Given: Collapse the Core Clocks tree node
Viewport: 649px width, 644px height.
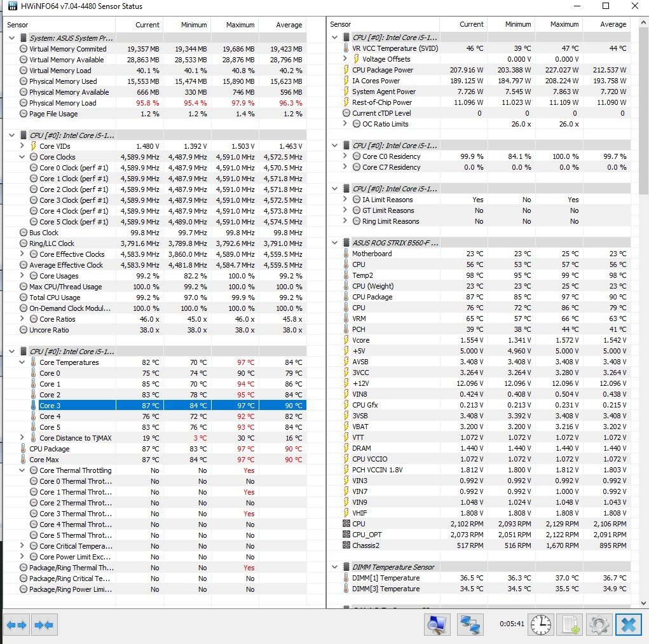Looking at the screenshot, I should [22, 157].
